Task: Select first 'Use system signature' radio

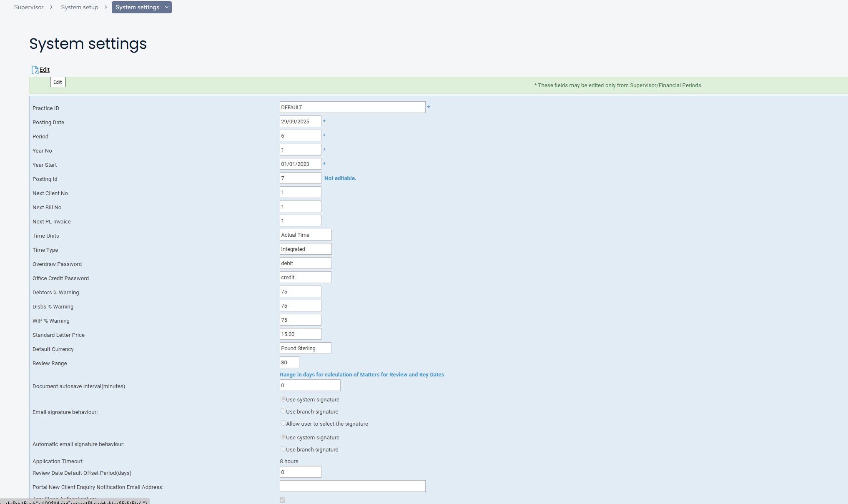Action: click(283, 399)
